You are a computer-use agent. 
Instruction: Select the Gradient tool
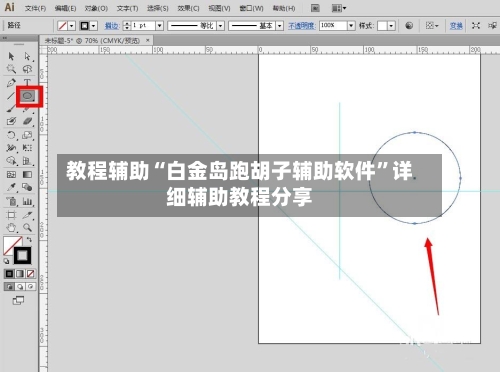point(27,174)
